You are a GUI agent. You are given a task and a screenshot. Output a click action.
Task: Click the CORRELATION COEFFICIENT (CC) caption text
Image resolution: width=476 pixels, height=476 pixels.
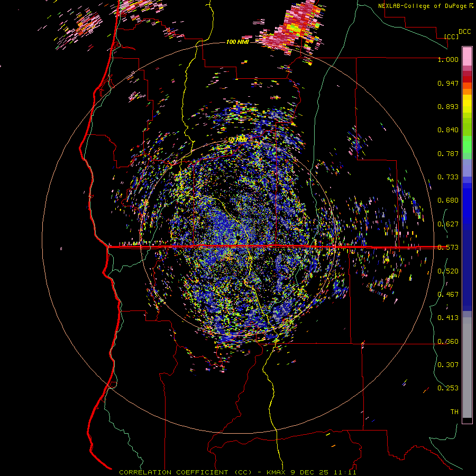pos(185,472)
